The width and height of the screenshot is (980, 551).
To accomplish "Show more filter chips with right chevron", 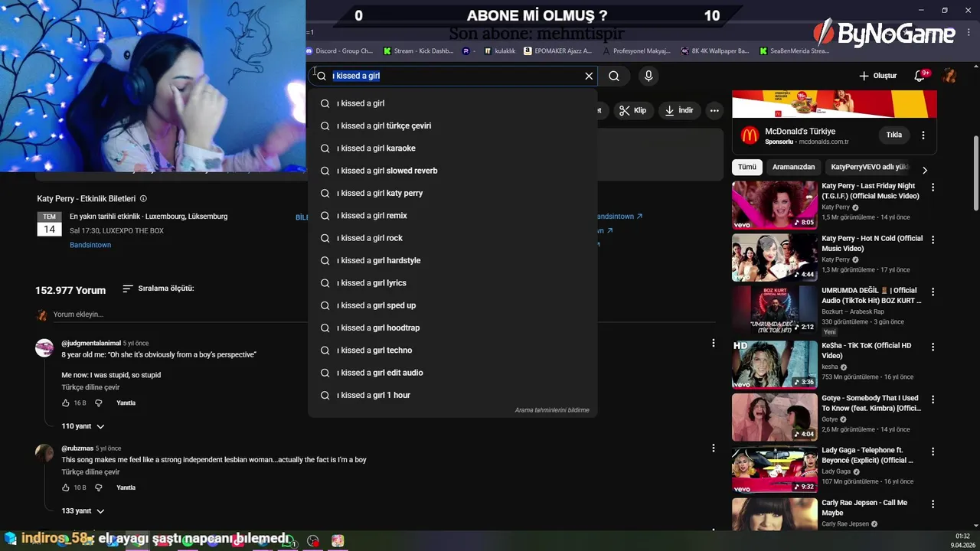I will tap(925, 170).
